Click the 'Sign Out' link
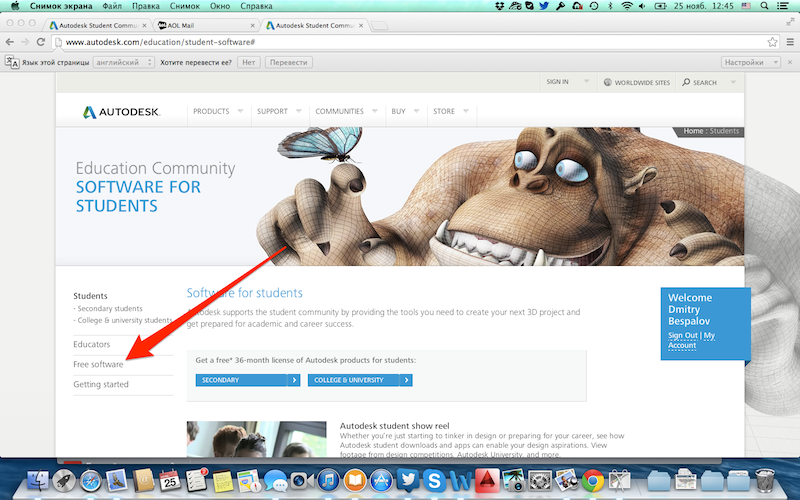Viewport: 800px width, 500px height. [x=683, y=335]
